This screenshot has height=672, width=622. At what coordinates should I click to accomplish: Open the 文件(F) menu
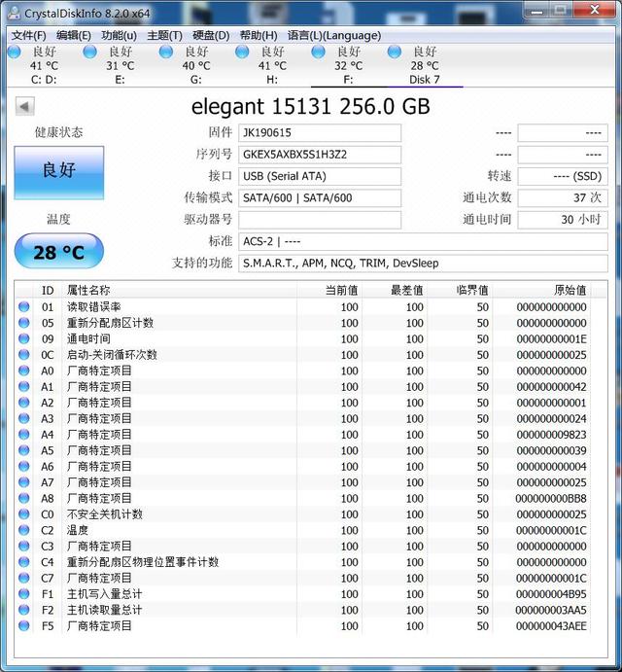29,35
